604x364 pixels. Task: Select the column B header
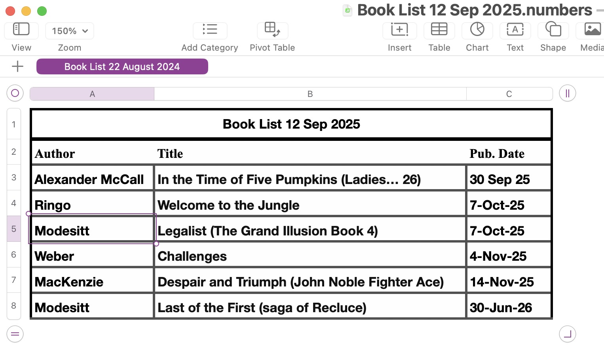coord(310,94)
